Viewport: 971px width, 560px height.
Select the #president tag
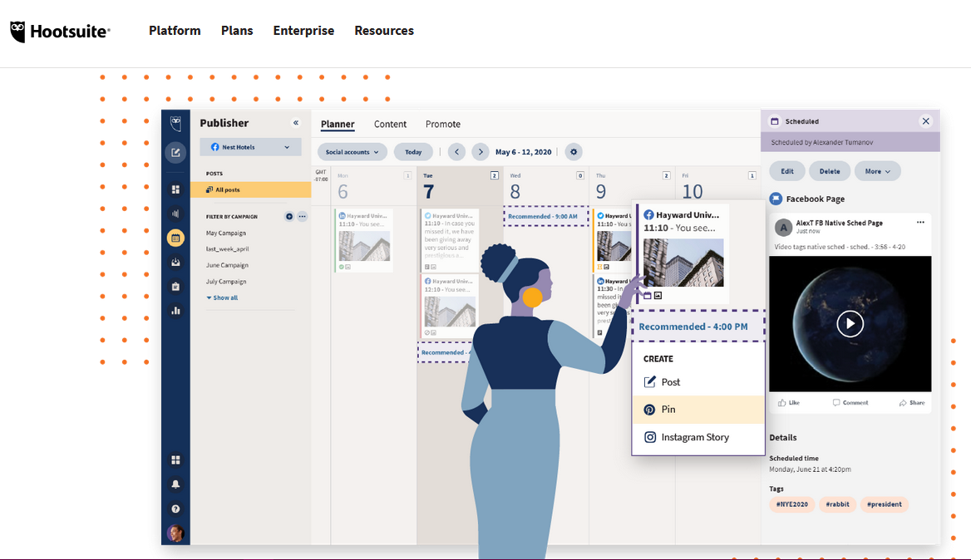click(885, 504)
